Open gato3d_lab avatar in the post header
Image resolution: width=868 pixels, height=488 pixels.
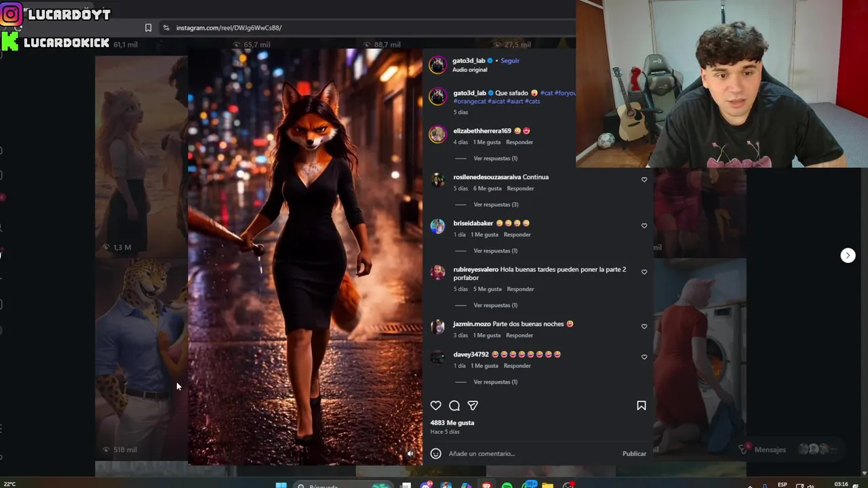click(437, 64)
